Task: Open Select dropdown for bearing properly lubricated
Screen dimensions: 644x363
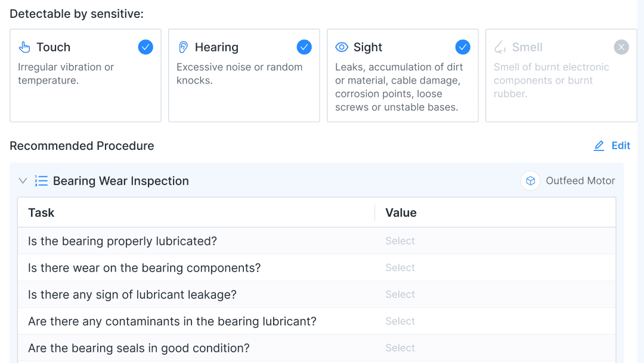Action: (400, 241)
